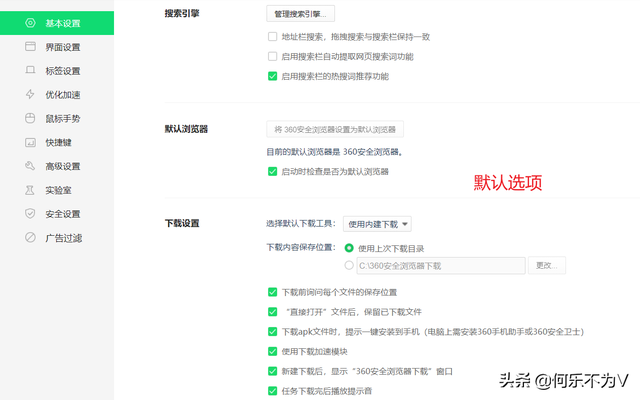Click the 实验室 flask icon
The width and height of the screenshot is (640, 400).
30,190
